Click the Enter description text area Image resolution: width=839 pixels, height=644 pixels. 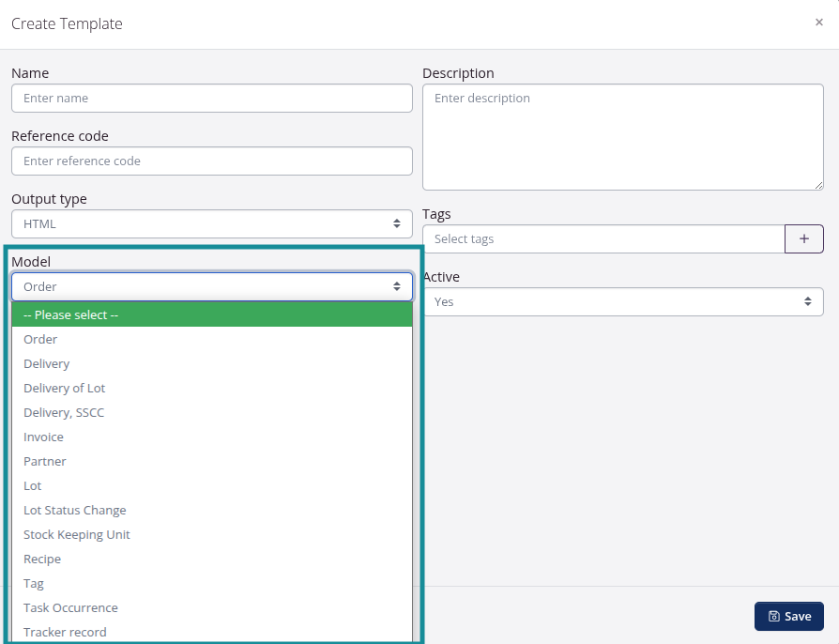point(623,136)
